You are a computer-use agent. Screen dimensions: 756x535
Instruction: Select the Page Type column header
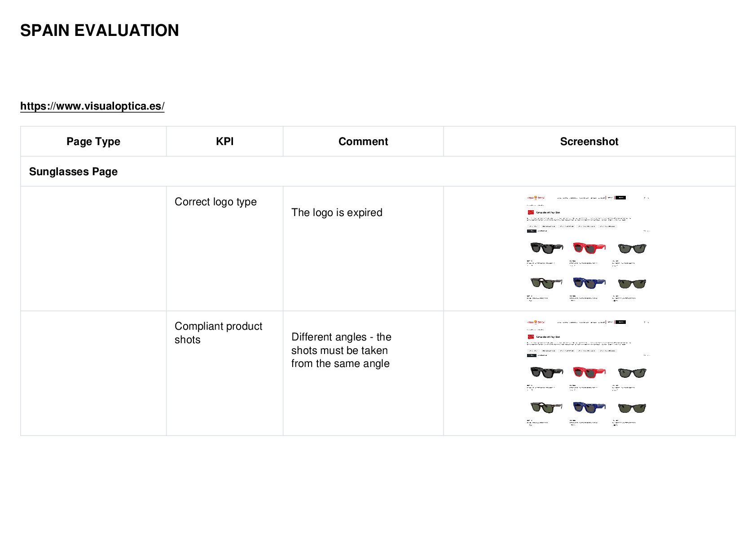coord(93,141)
